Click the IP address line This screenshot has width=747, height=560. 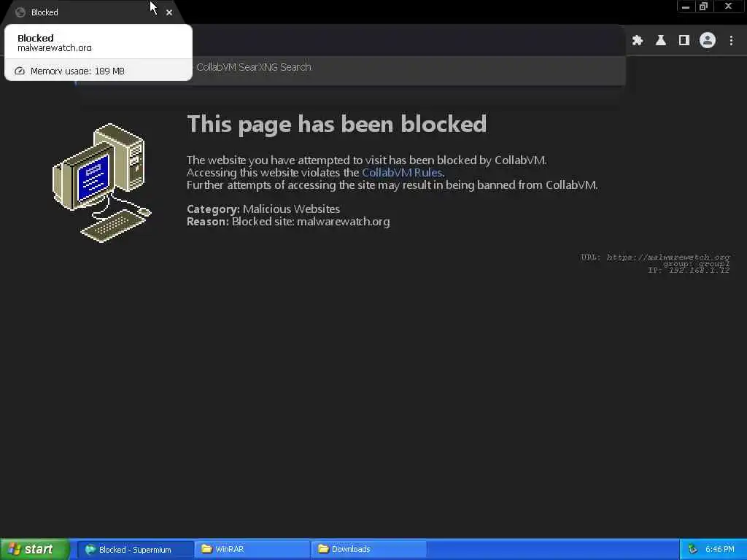pyautogui.click(x=689, y=270)
